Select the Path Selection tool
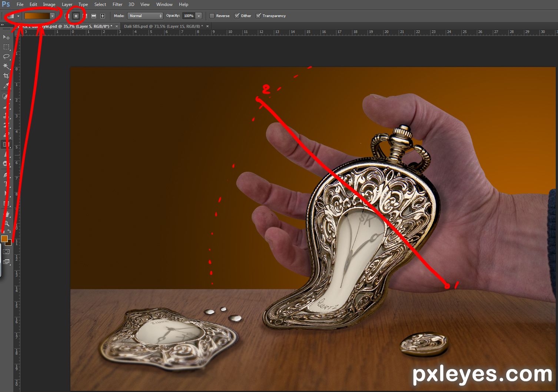The image size is (558, 392). (6, 194)
